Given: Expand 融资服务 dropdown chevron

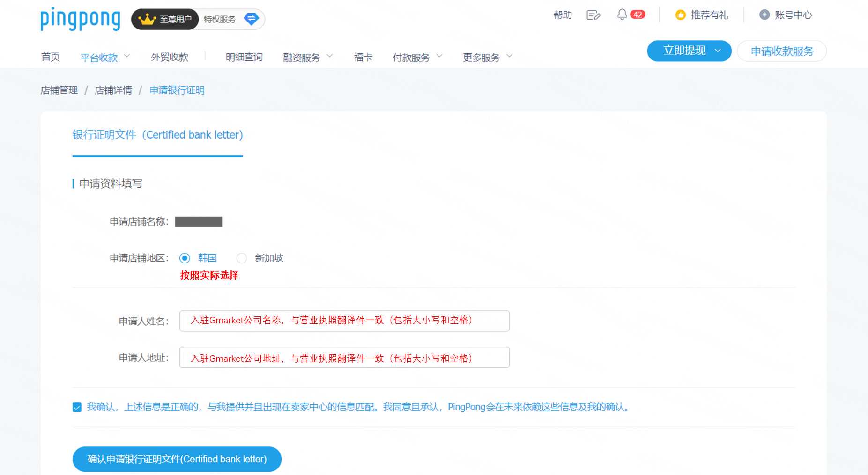Looking at the screenshot, I should click(x=330, y=56).
